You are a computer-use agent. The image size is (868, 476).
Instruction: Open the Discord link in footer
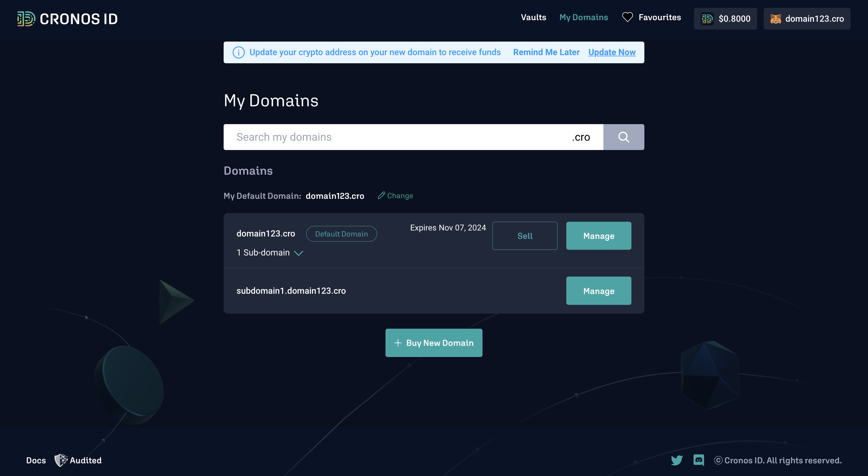[x=699, y=460]
